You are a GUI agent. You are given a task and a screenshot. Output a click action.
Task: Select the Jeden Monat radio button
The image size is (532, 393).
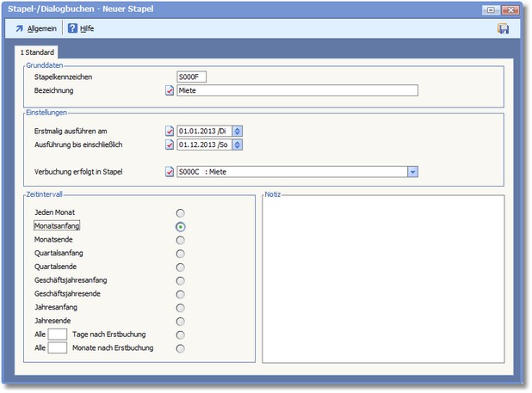pos(180,212)
